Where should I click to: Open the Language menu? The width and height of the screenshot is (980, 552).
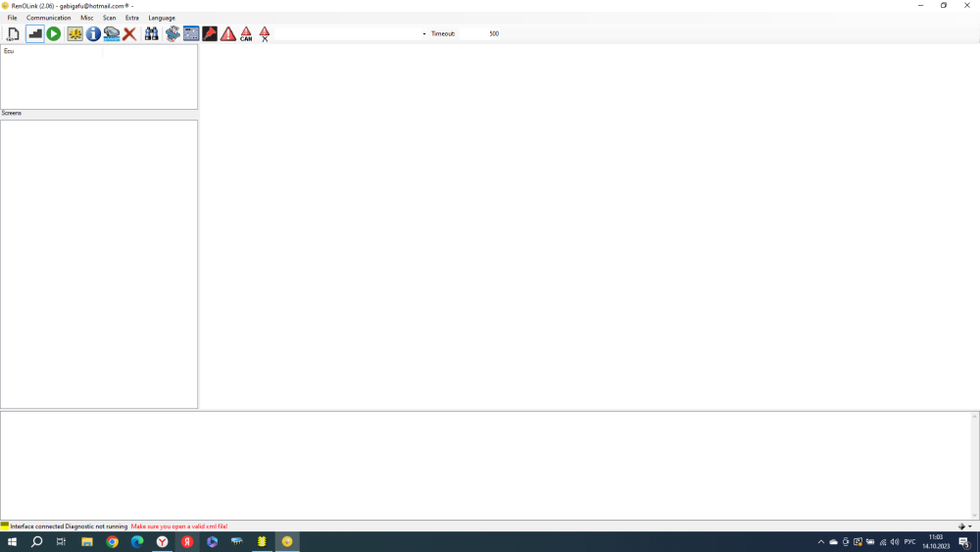click(162, 18)
